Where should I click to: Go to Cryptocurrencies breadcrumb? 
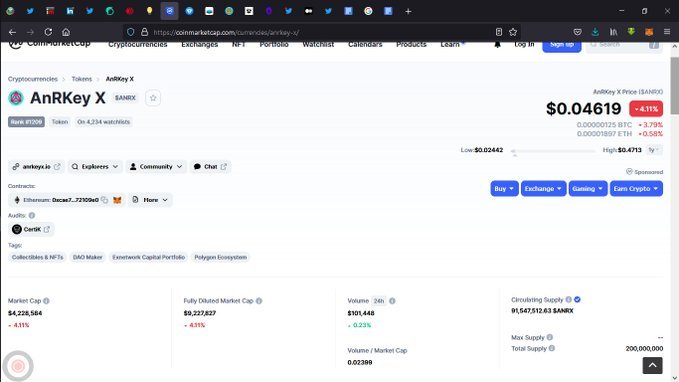pyautogui.click(x=33, y=79)
